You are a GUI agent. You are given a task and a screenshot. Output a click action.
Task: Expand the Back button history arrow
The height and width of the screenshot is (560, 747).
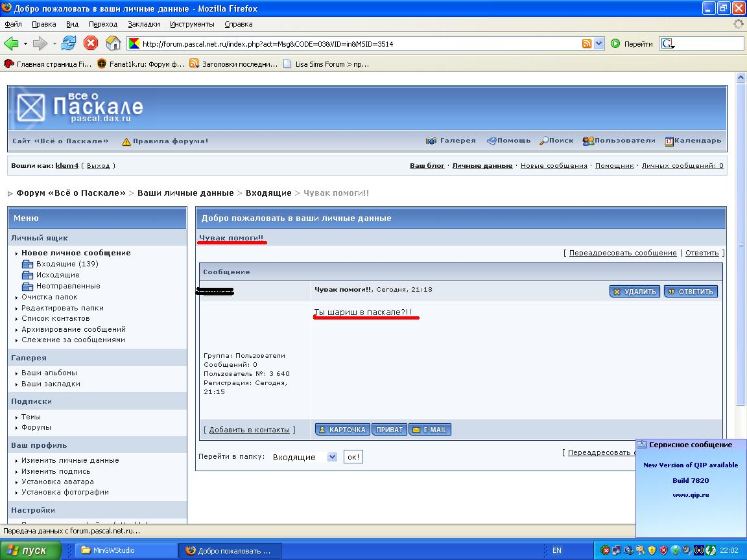coord(25,43)
